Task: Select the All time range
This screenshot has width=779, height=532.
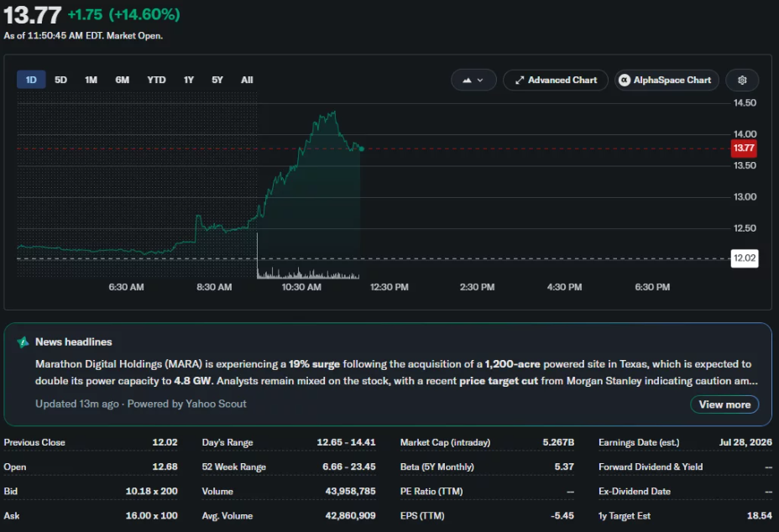Action: click(x=247, y=80)
